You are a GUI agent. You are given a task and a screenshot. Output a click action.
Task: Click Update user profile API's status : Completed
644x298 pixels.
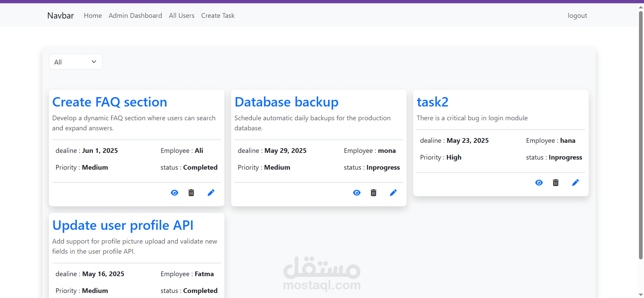tap(189, 291)
